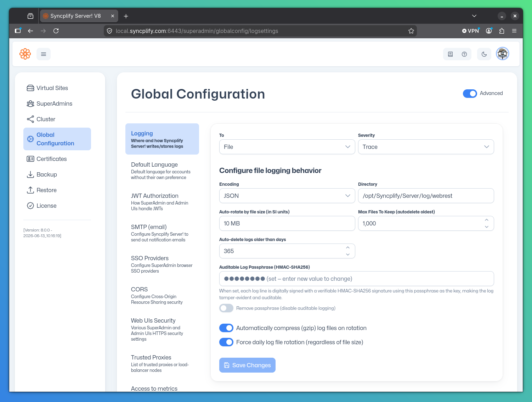Open the Logging configuration section

[162, 139]
